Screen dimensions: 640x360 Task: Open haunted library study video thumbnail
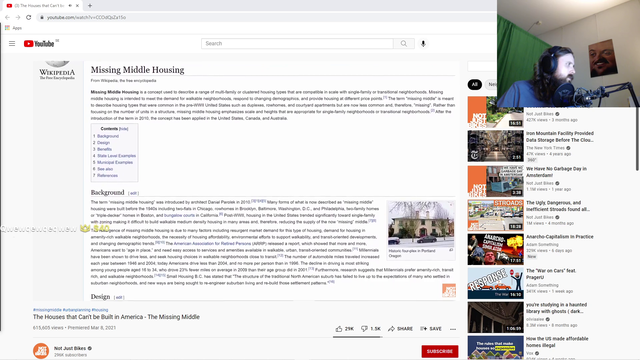tap(496, 317)
